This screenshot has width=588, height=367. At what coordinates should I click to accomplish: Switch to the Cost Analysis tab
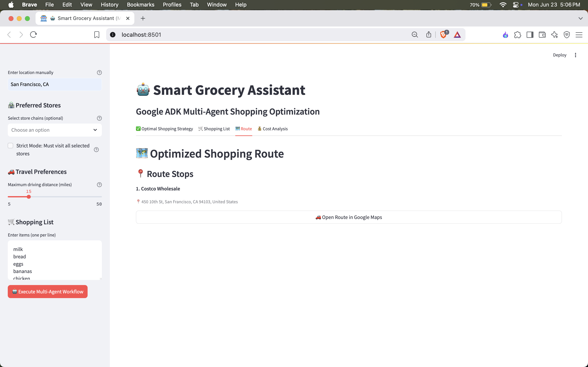click(x=272, y=129)
